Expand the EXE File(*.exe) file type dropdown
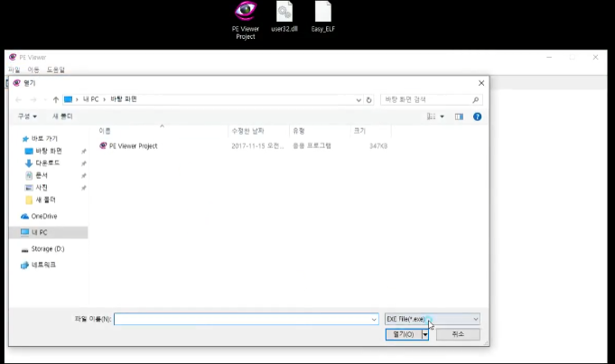 tap(432, 319)
